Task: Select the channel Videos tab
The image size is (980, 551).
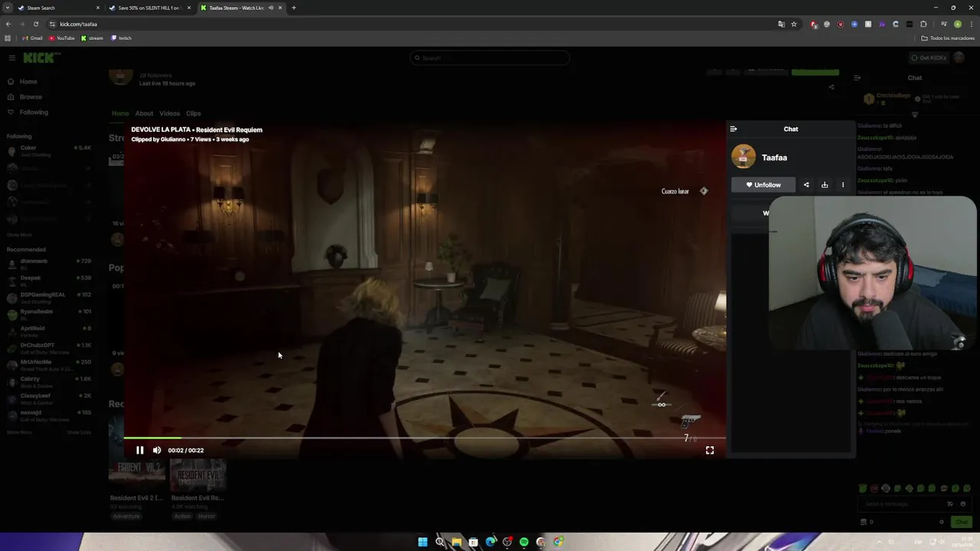Action: point(169,114)
